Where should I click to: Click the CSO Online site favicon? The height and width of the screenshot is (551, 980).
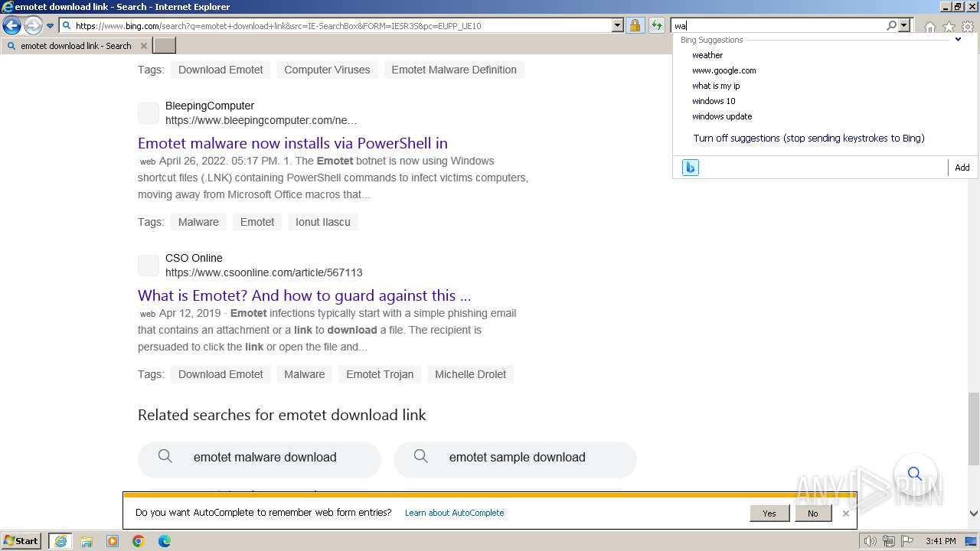[149, 266]
